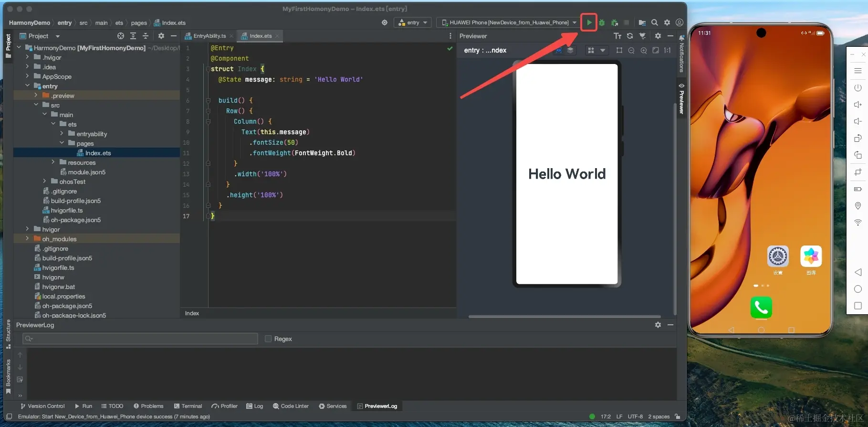Screen dimensions: 868x427
Task: Run the app with the green play button
Action: 589,22
